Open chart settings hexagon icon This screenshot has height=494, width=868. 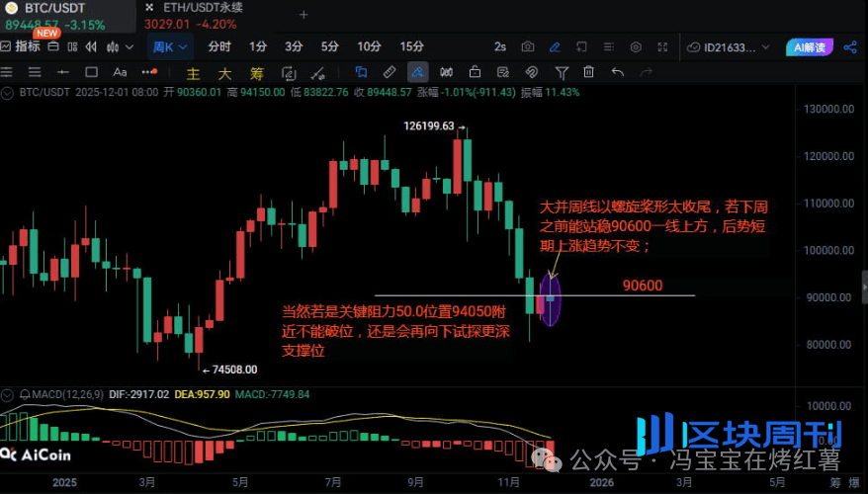coord(636,47)
